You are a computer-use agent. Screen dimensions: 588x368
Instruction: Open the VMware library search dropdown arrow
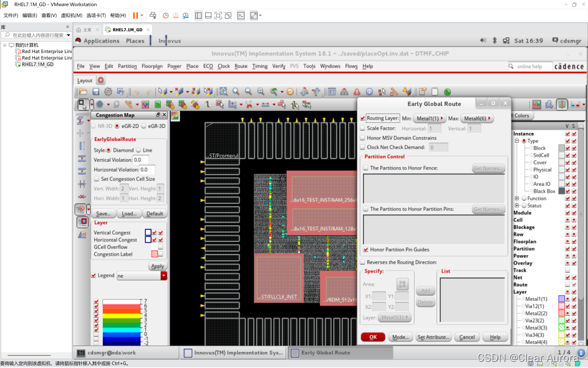(x=68, y=35)
